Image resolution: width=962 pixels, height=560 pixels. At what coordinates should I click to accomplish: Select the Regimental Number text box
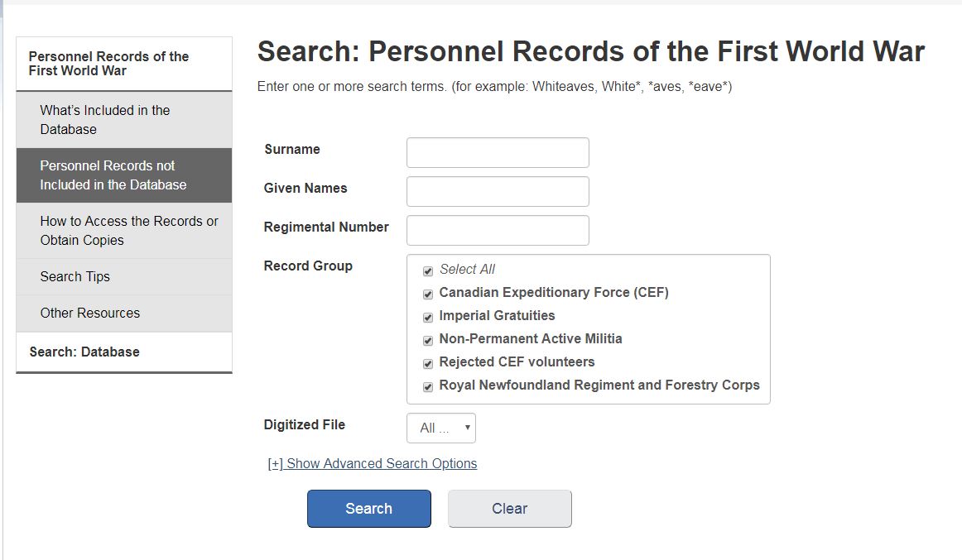pos(498,231)
